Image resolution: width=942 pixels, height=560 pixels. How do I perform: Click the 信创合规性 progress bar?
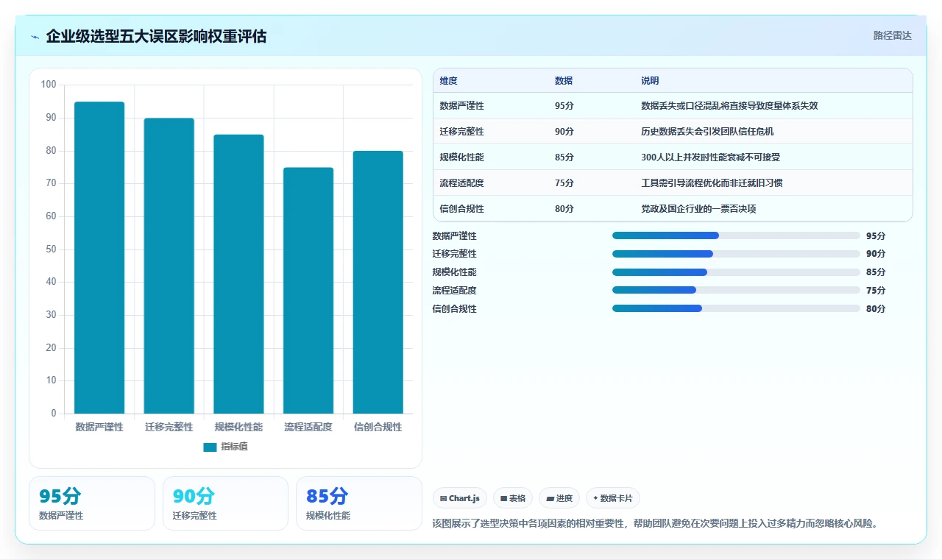click(x=736, y=308)
